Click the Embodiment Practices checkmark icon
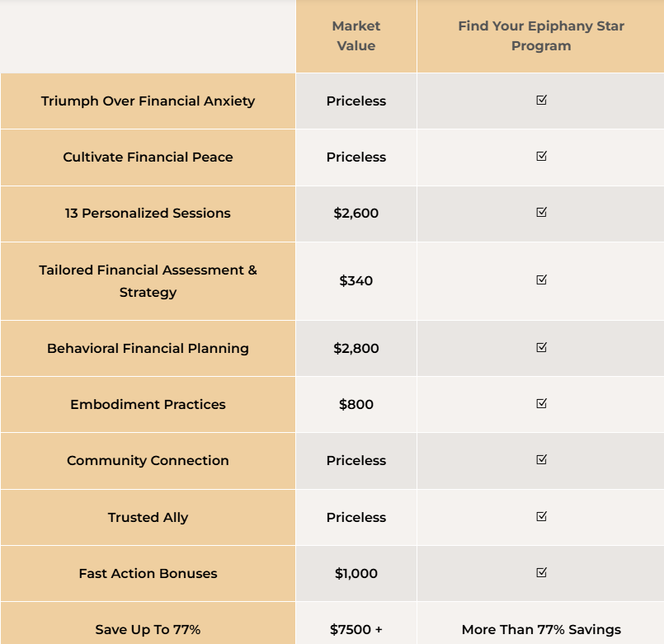This screenshot has height=644, width=664. 541,403
